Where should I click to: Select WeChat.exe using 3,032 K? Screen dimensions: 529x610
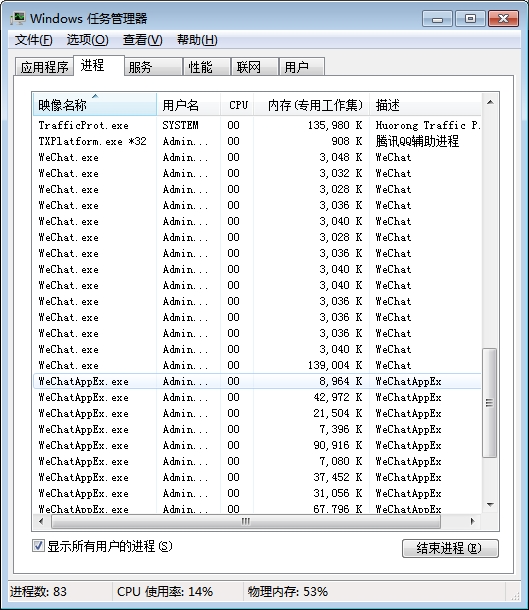(x=257, y=173)
